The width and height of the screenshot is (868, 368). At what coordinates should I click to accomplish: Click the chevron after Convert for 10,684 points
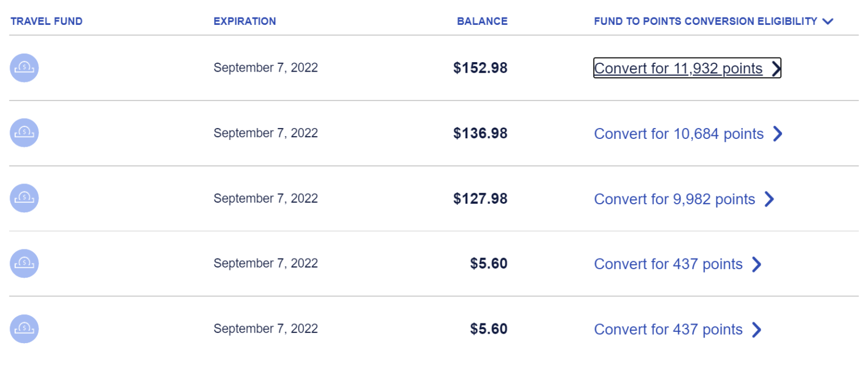(x=779, y=134)
